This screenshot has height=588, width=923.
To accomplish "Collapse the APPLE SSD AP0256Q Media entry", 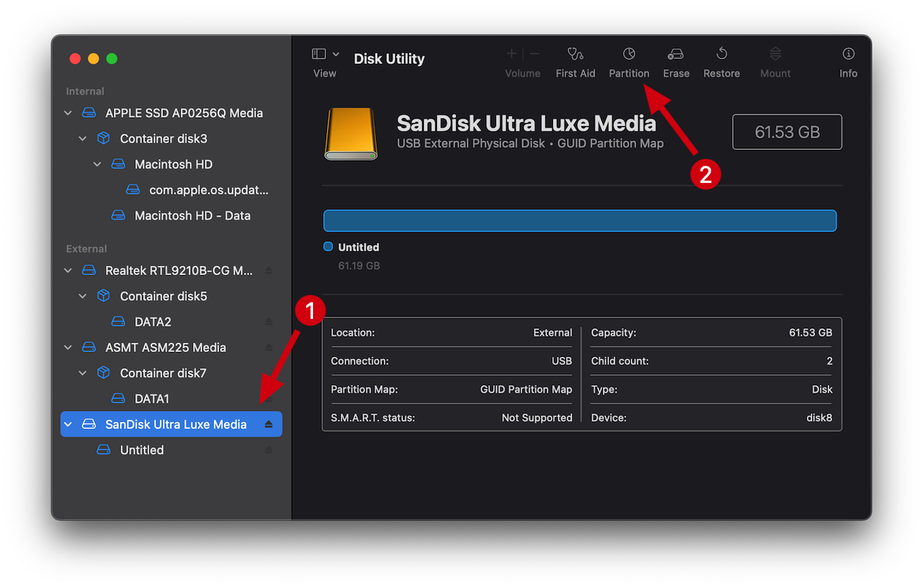I will coord(68,112).
